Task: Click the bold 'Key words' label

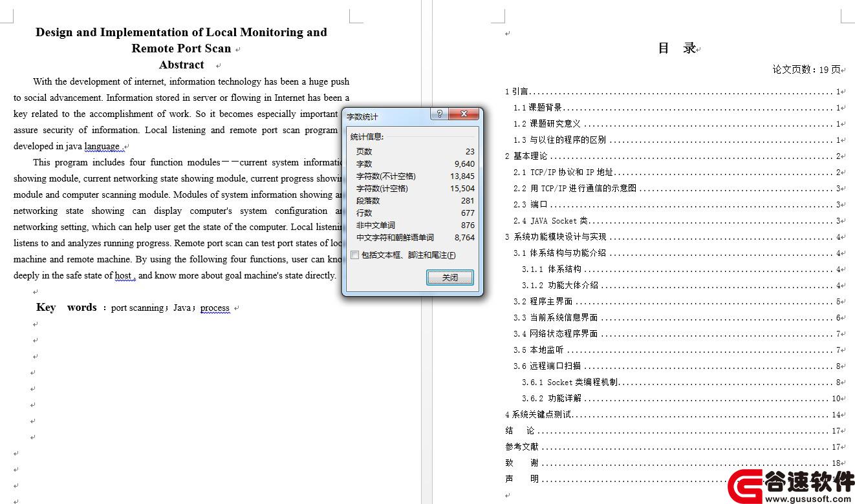Action: tap(67, 308)
